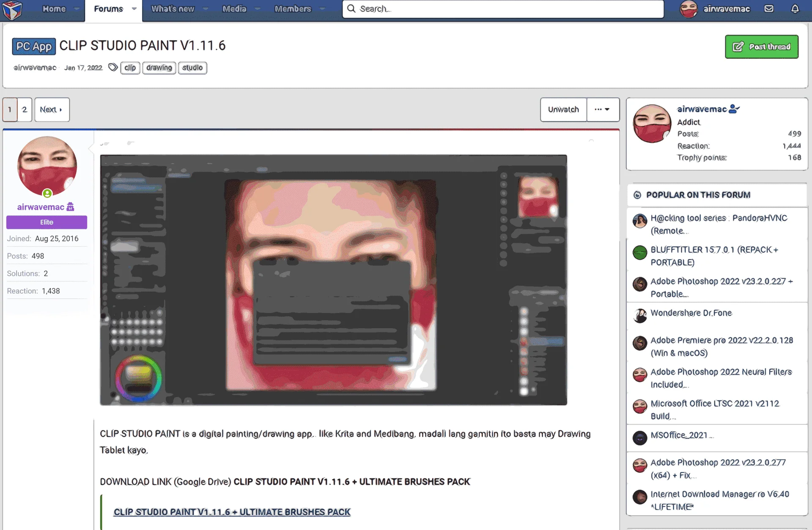Click the post author's large avatar
This screenshot has height=530, width=812.
pos(47,166)
